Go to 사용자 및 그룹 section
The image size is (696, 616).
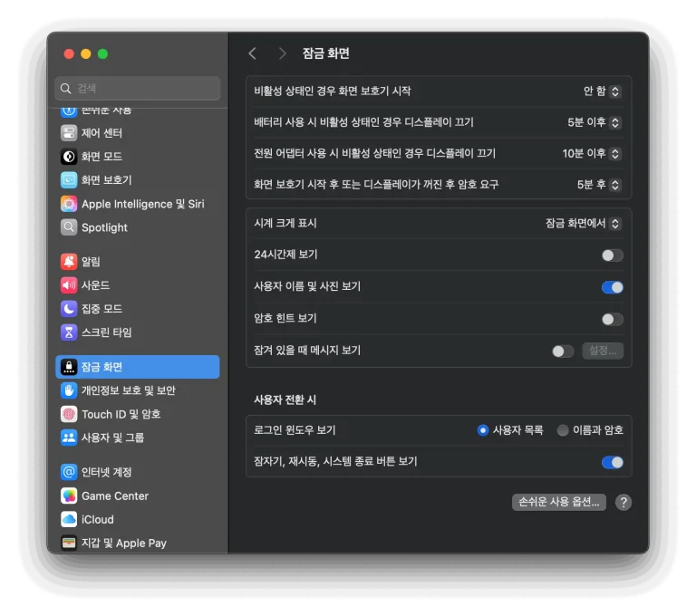[x=112, y=438]
